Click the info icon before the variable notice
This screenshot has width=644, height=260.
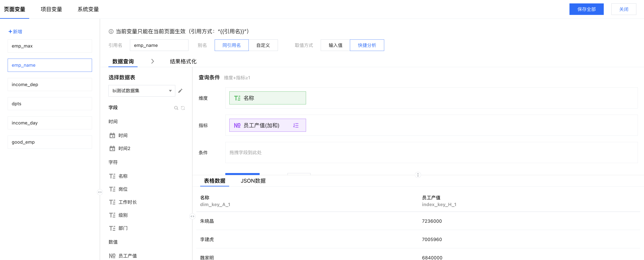pos(111,32)
